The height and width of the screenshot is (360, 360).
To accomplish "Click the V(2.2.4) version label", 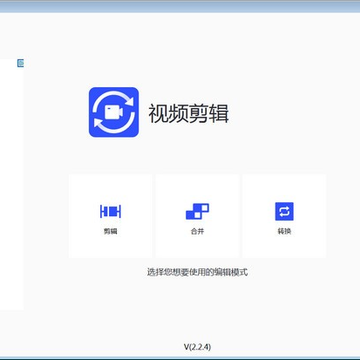I will (197, 347).
